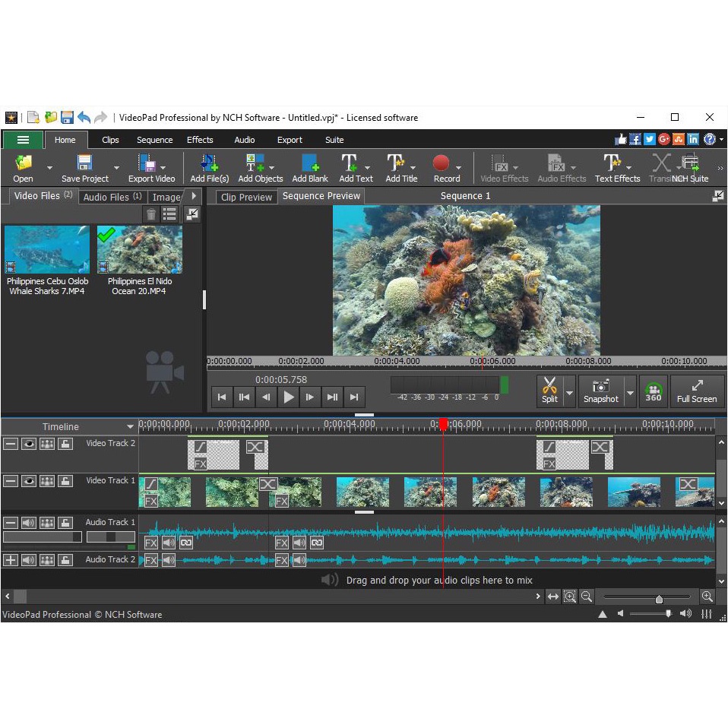Adjust the timeline zoom slider
Viewport: 728px width, 728px height.
658,598
